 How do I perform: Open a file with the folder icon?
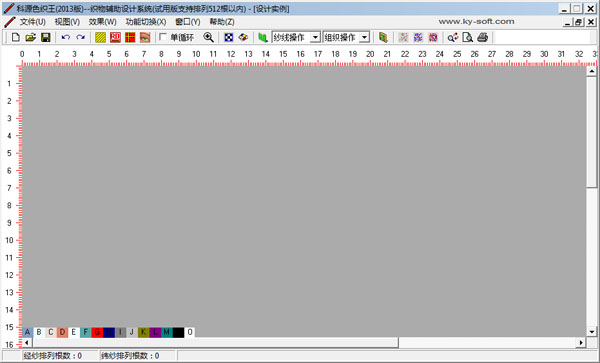coord(31,37)
